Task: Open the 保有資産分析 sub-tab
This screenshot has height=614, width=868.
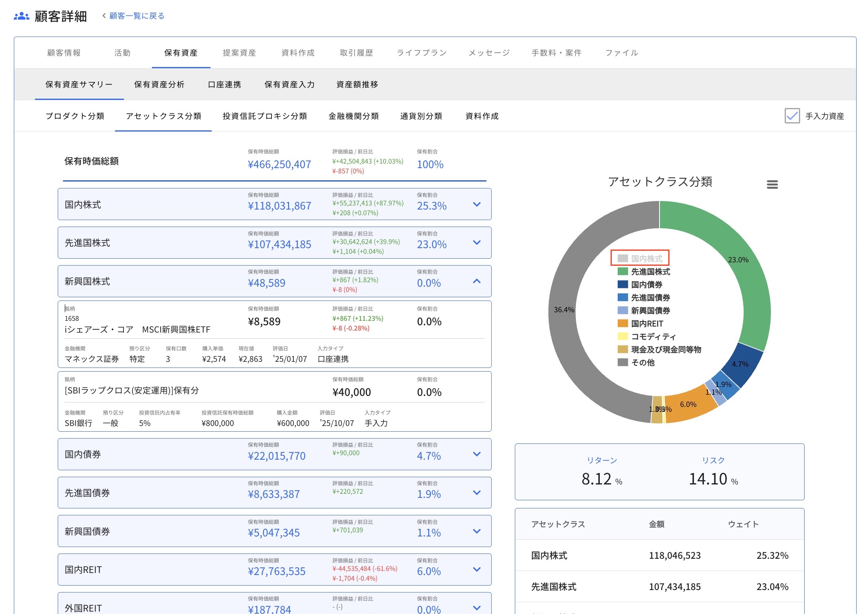Action: [159, 84]
